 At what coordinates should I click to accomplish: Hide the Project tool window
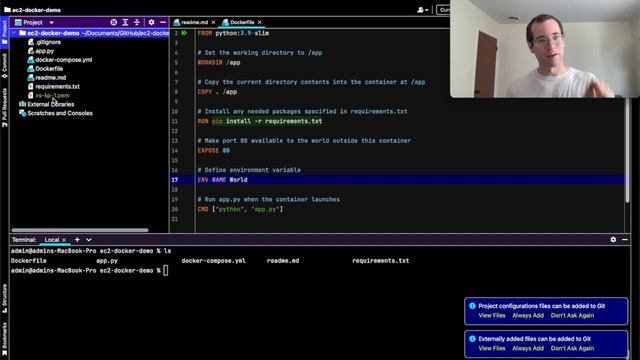163,22
